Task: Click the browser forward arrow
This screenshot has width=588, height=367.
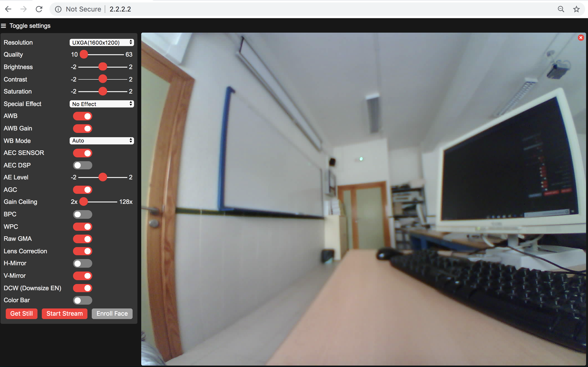Action: tap(24, 9)
